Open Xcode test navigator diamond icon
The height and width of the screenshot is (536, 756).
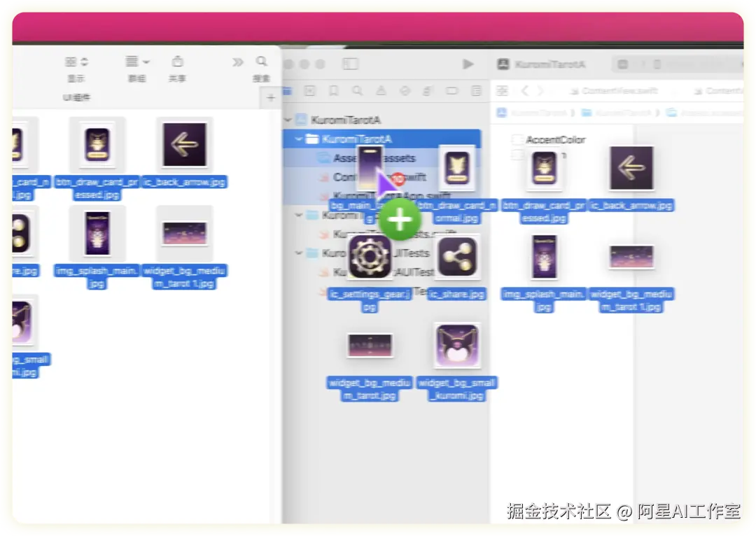click(405, 91)
